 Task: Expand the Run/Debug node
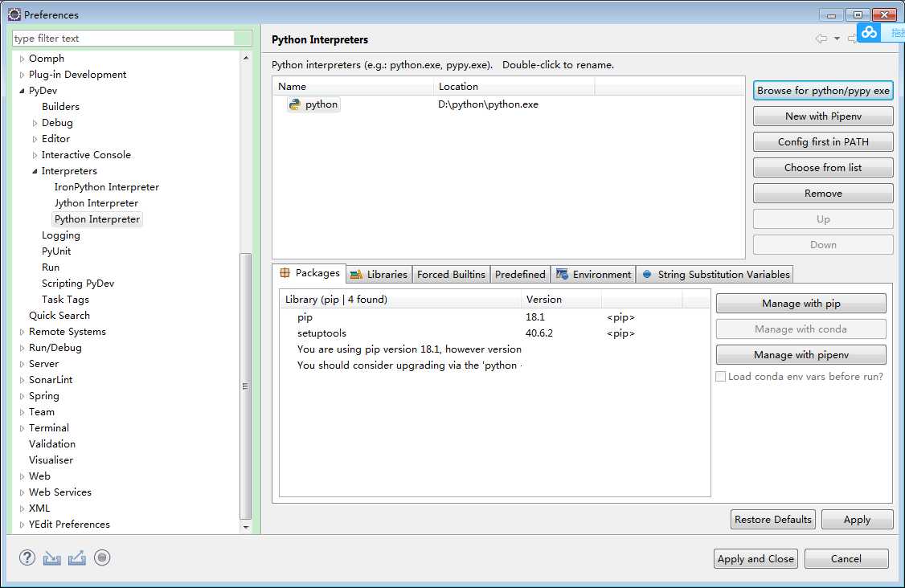coord(22,348)
